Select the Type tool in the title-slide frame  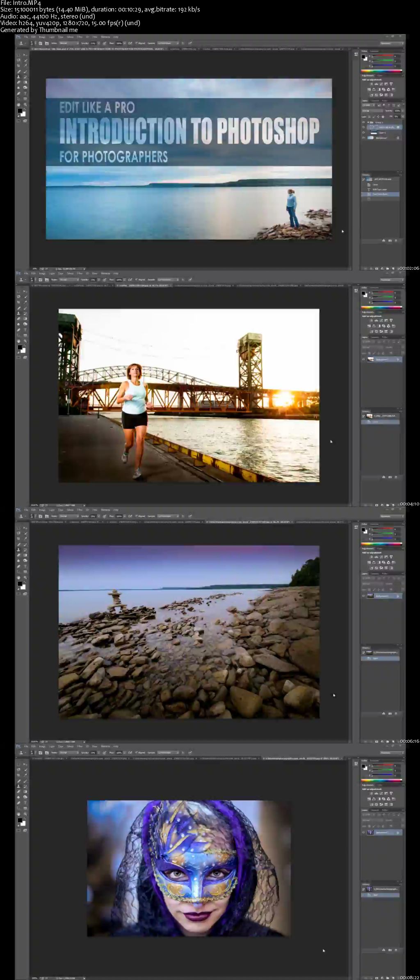point(25,93)
